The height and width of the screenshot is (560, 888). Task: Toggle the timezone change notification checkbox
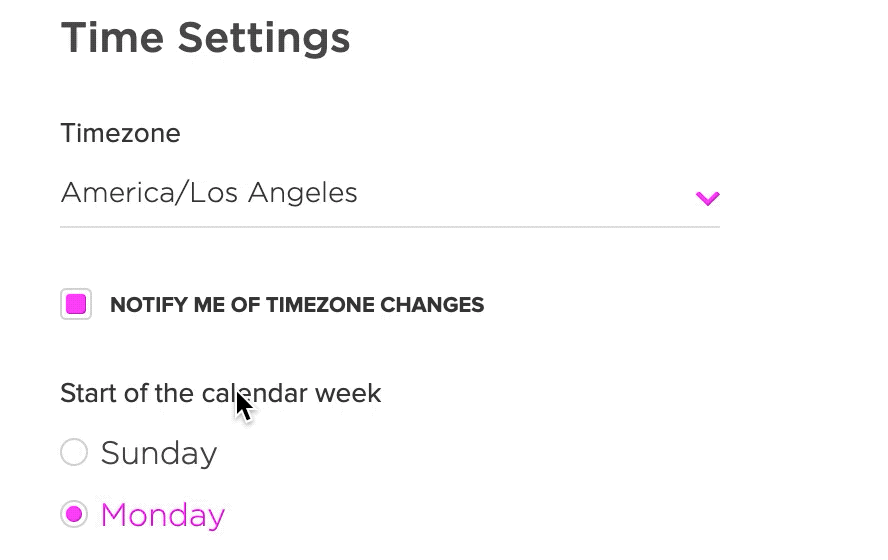click(76, 304)
